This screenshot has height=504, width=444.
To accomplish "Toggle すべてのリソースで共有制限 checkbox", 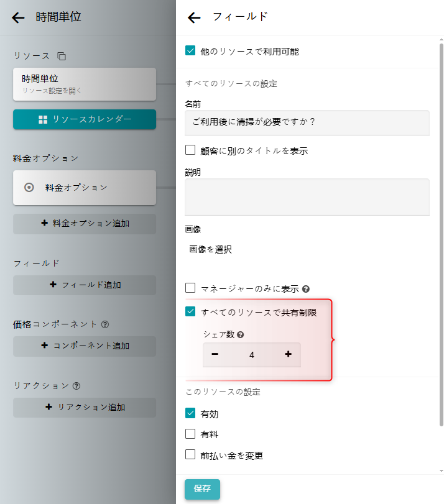I will (191, 312).
